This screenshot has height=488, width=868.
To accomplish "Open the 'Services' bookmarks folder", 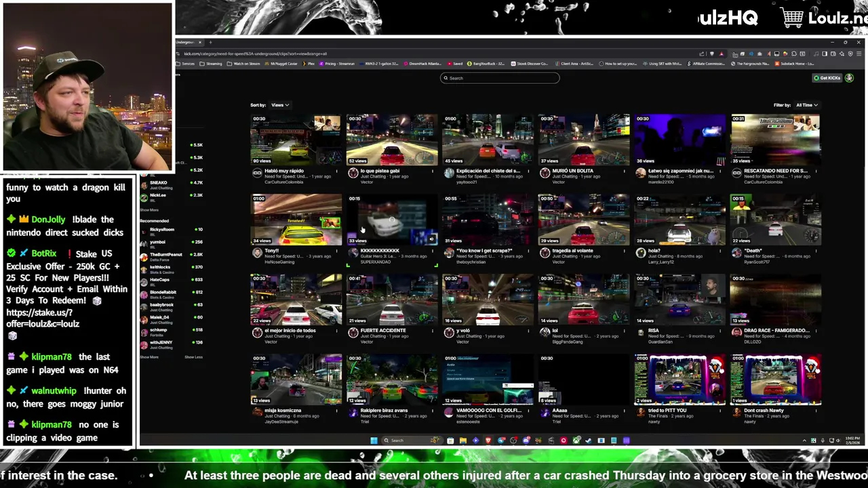I will point(185,64).
